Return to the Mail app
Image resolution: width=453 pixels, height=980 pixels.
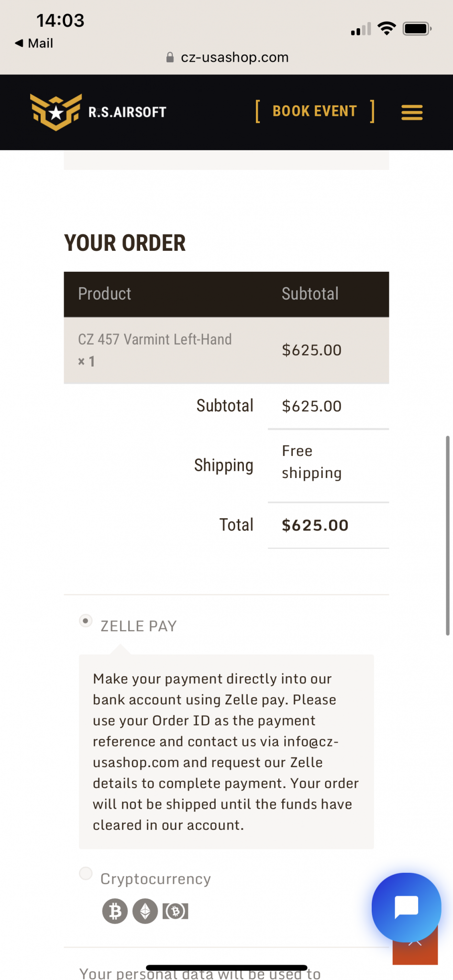34,44
